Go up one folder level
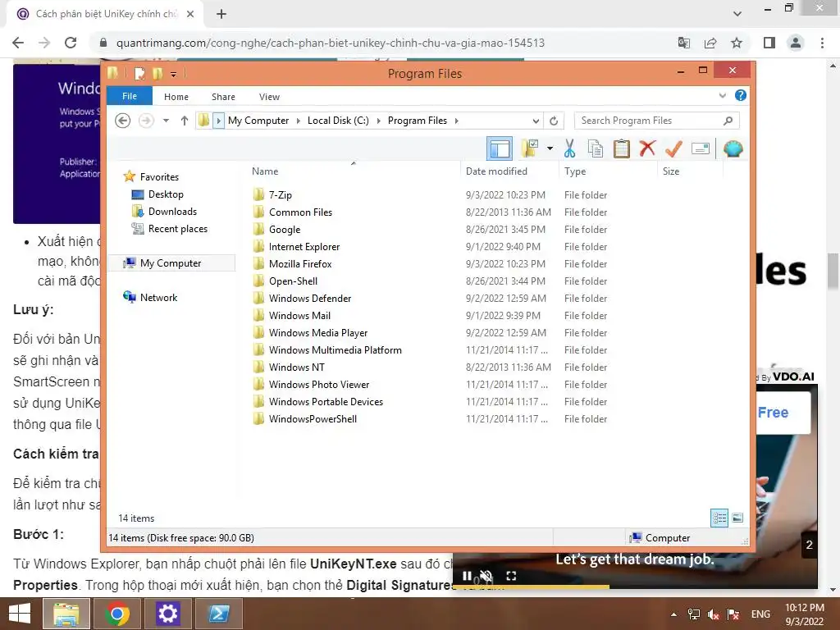 click(185, 121)
